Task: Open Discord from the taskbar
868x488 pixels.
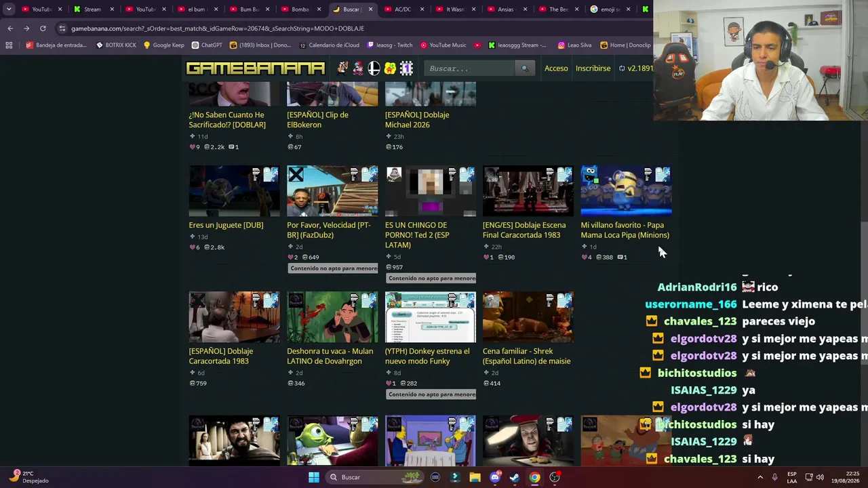Action: coord(495,477)
